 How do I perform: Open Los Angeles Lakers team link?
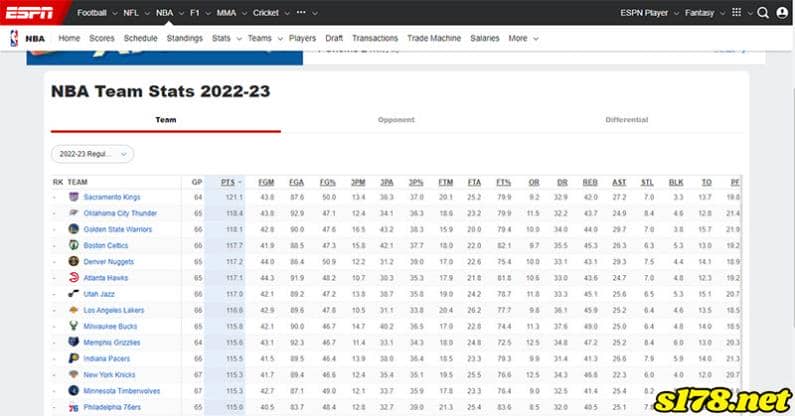coord(114,310)
